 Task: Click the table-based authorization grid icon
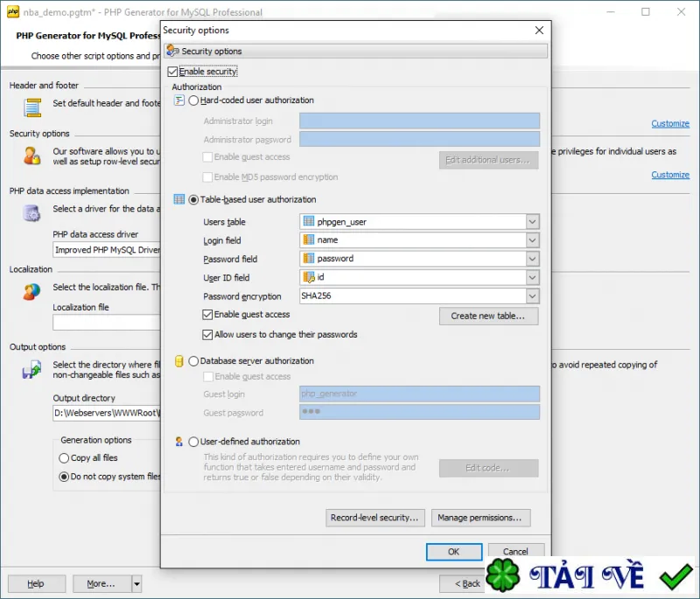coord(179,199)
